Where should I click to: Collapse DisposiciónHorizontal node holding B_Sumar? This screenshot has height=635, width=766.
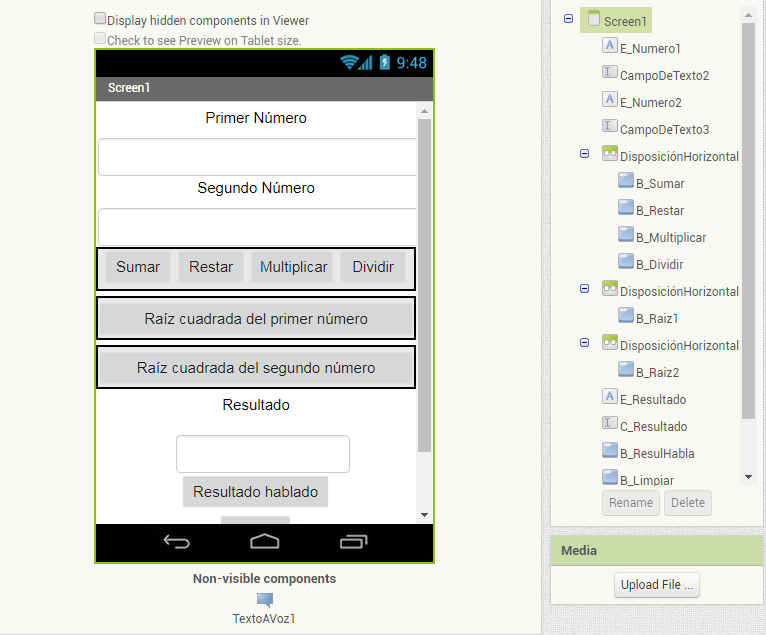coord(584,153)
